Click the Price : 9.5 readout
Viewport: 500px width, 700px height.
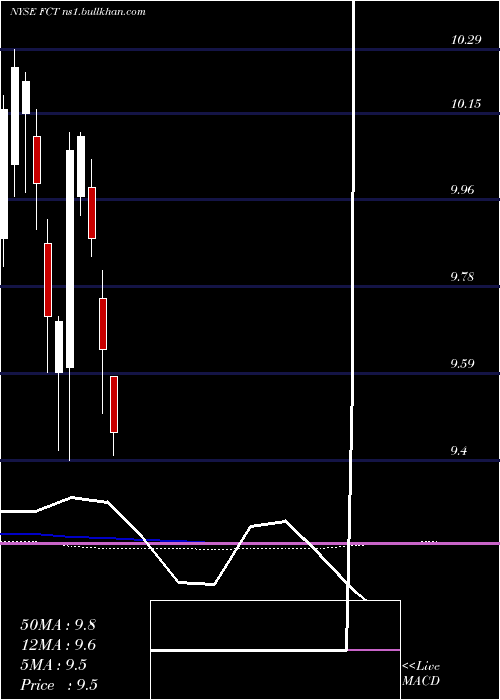(59, 685)
